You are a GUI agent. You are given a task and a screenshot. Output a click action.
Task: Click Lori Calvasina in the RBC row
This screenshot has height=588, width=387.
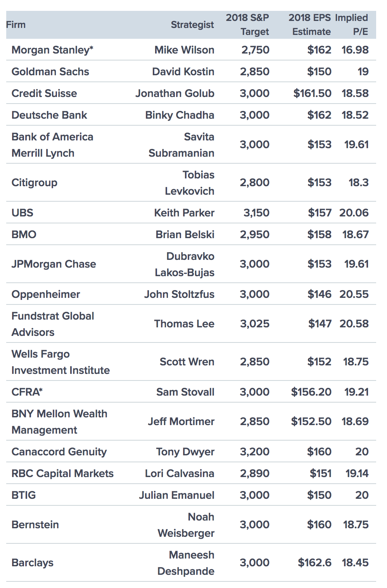coord(180,474)
